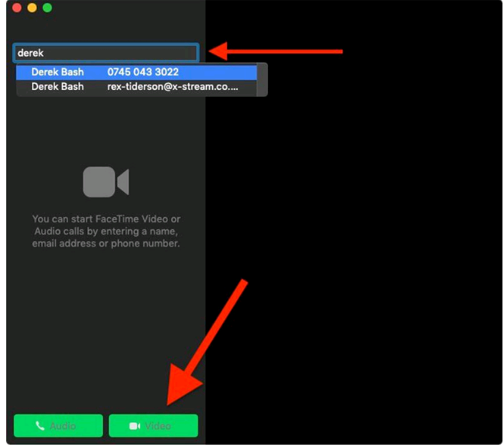The height and width of the screenshot is (447, 504).
Task: Close the FaceTime window with red button
Action: click(17, 8)
